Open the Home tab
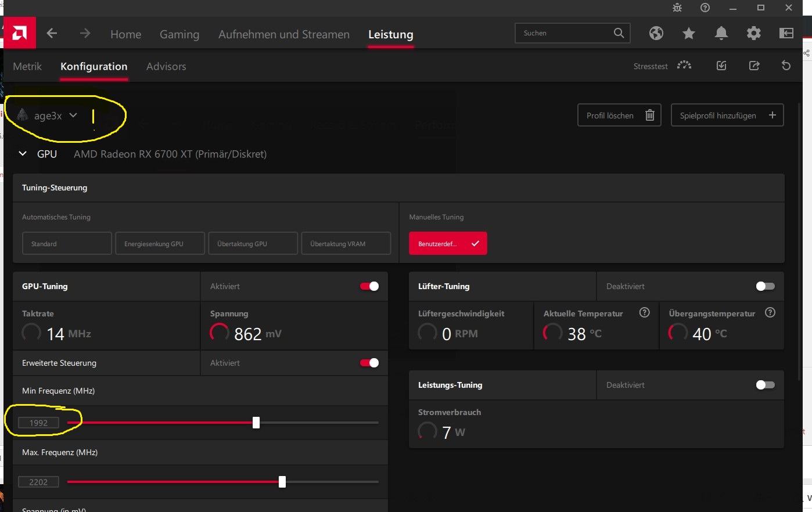This screenshot has width=812, height=512. [126, 34]
